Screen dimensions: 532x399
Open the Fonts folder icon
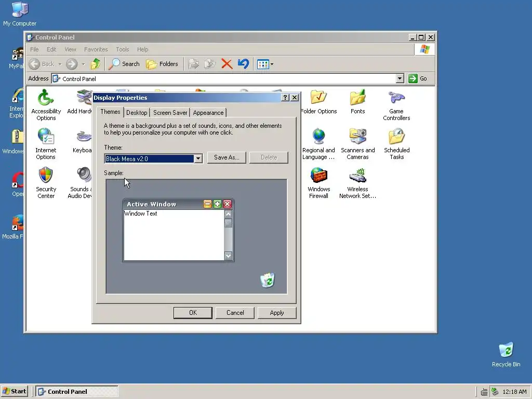tap(357, 102)
